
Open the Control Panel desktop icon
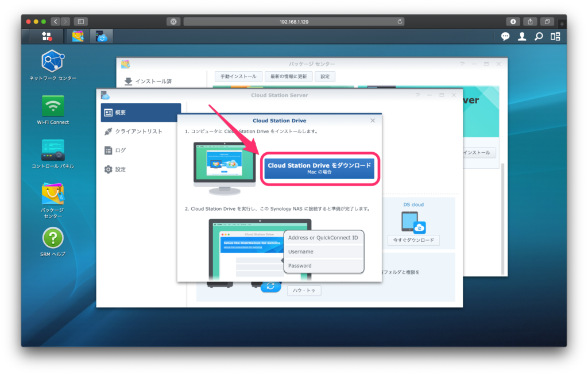pyautogui.click(x=53, y=150)
